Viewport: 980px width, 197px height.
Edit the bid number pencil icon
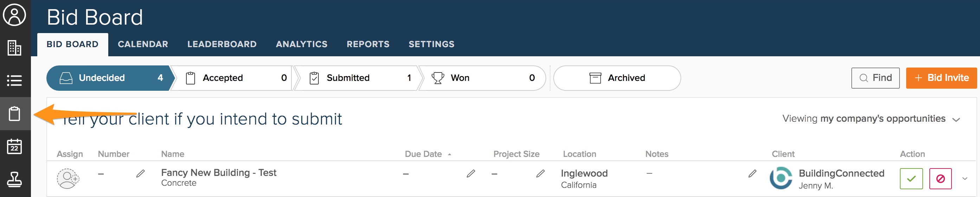[x=140, y=174]
